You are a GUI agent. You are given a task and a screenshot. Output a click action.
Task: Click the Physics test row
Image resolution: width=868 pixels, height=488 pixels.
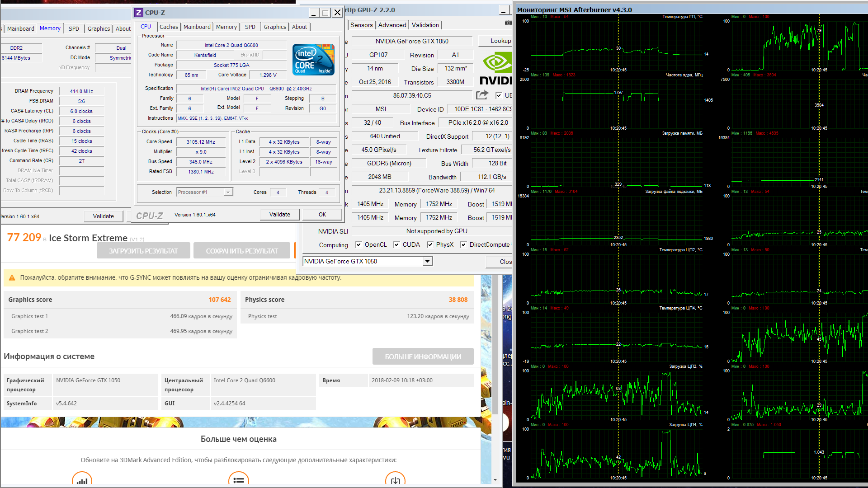358,316
